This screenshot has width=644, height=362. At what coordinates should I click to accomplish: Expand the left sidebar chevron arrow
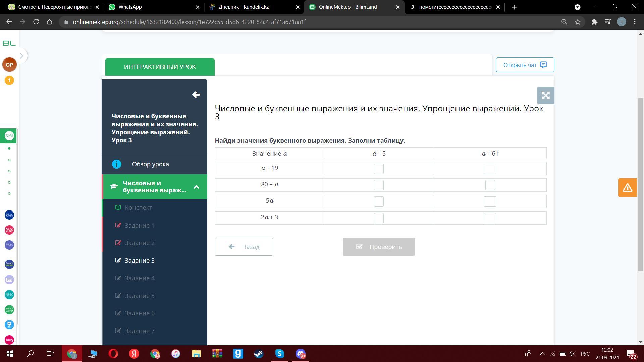tap(21, 56)
